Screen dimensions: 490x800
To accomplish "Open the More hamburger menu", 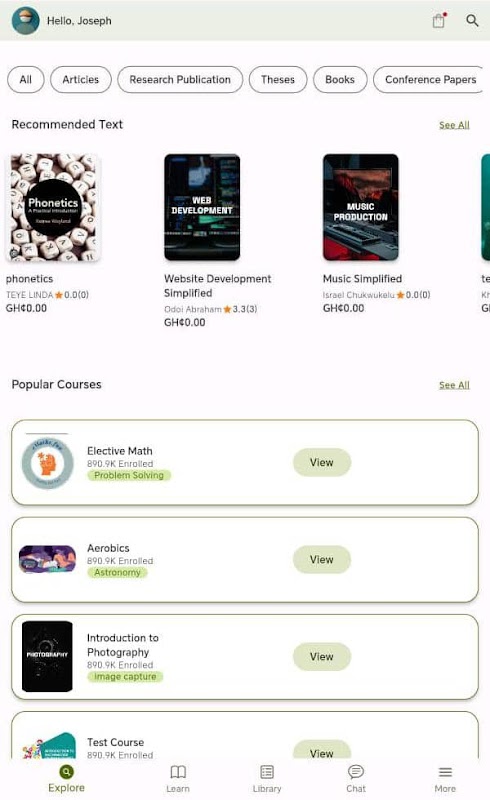I will point(445,772).
